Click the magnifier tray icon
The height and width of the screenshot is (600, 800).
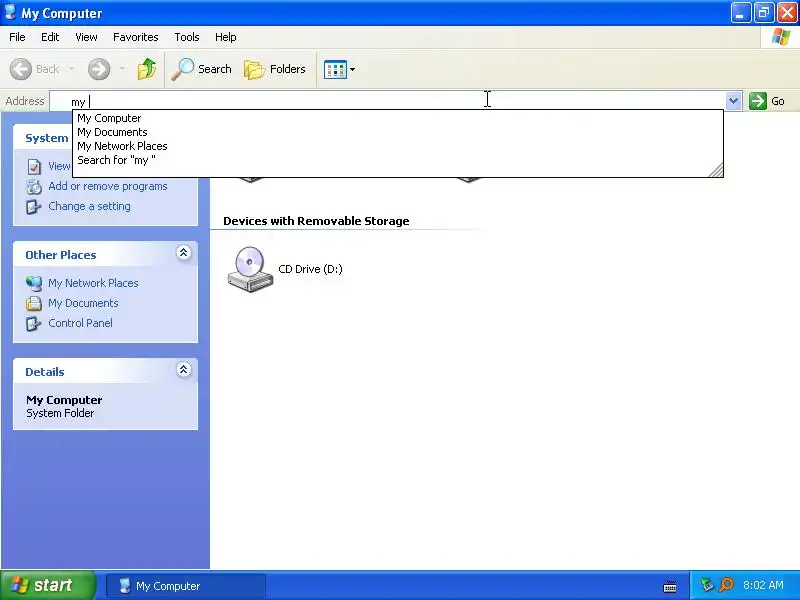726,585
